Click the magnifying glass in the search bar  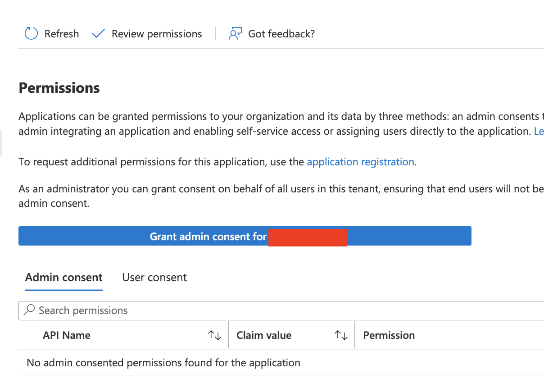(x=29, y=310)
